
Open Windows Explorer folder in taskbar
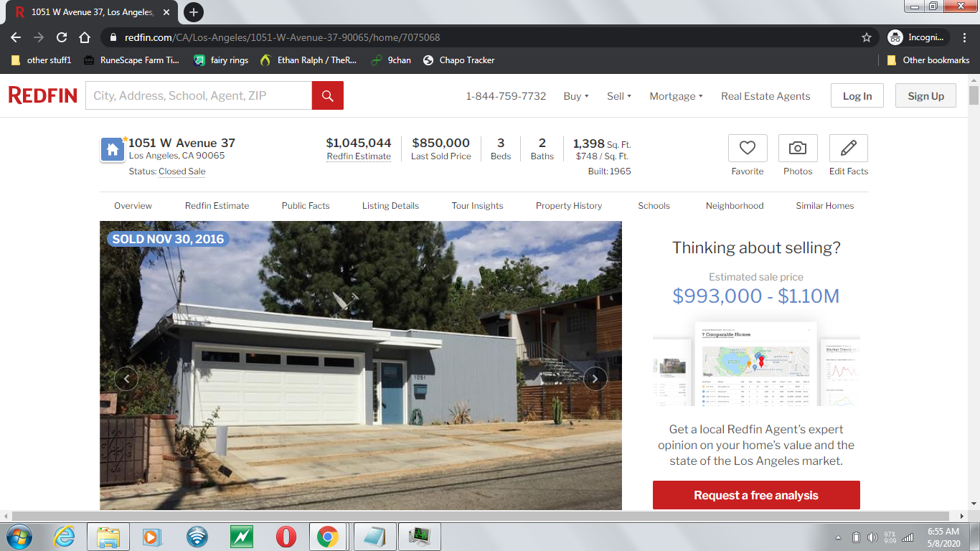[108, 537]
